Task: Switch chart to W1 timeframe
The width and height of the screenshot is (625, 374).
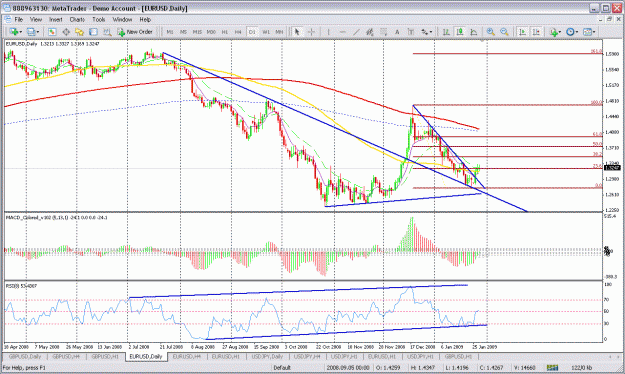Action: 266,32
